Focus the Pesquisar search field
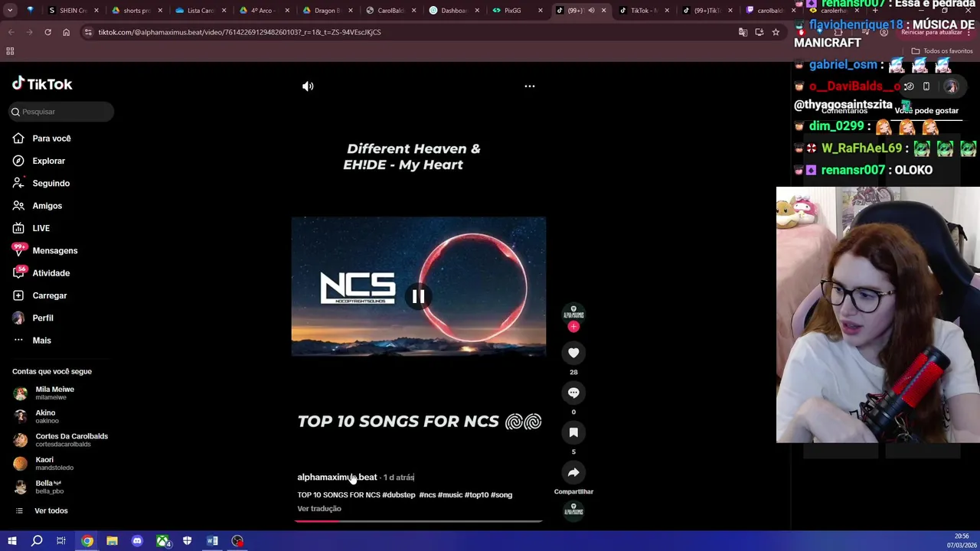The width and height of the screenshot is (980, 551). pos(62,112)
